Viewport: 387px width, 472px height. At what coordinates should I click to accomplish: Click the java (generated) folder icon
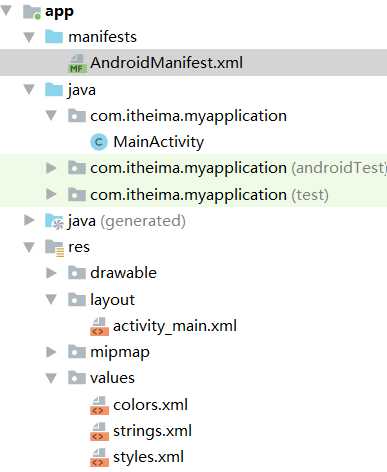click(x=54, y=221)
